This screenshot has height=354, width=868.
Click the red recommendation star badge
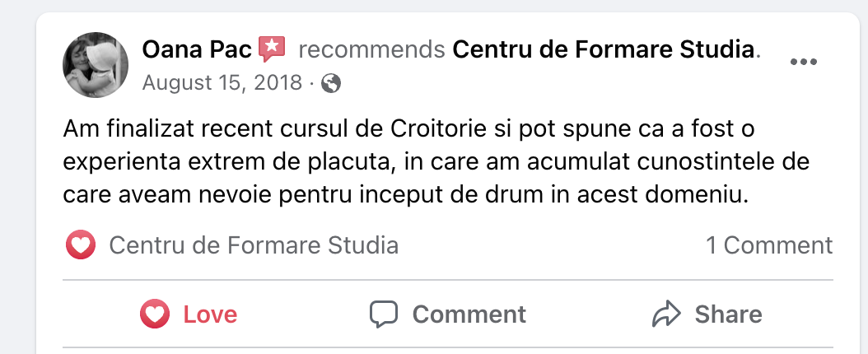[272, 49]
